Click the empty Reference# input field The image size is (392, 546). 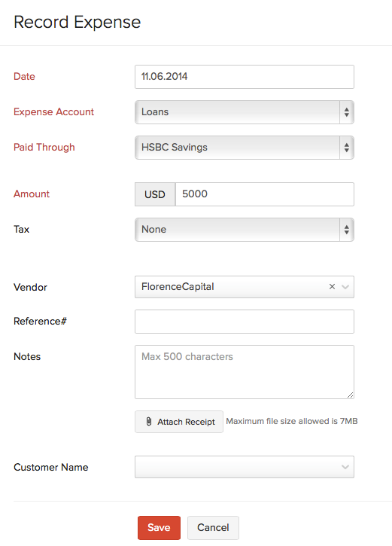point(245,322)
